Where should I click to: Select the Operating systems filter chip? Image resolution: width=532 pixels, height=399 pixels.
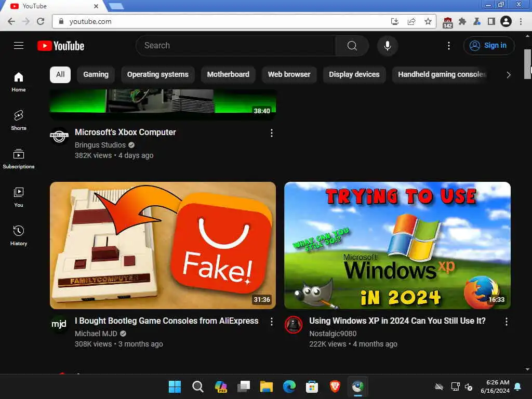tap(158, 75)
